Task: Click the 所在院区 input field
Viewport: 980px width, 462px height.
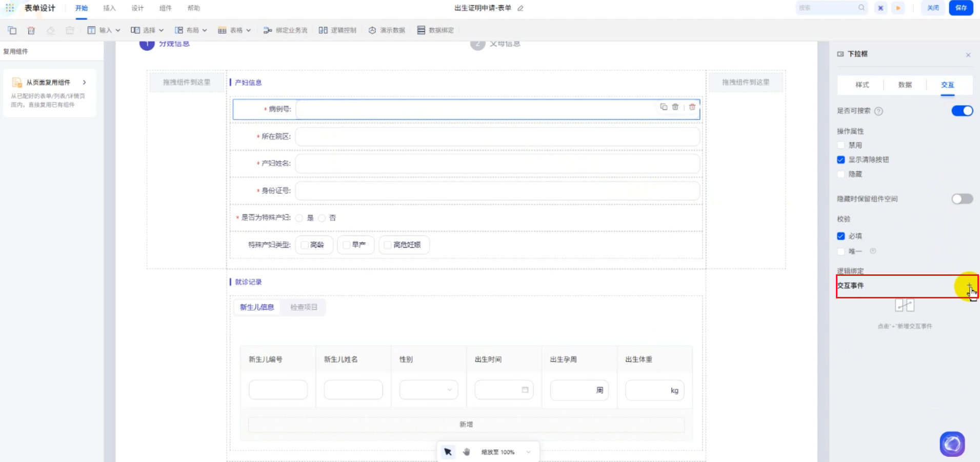Action: click(497, 136)
